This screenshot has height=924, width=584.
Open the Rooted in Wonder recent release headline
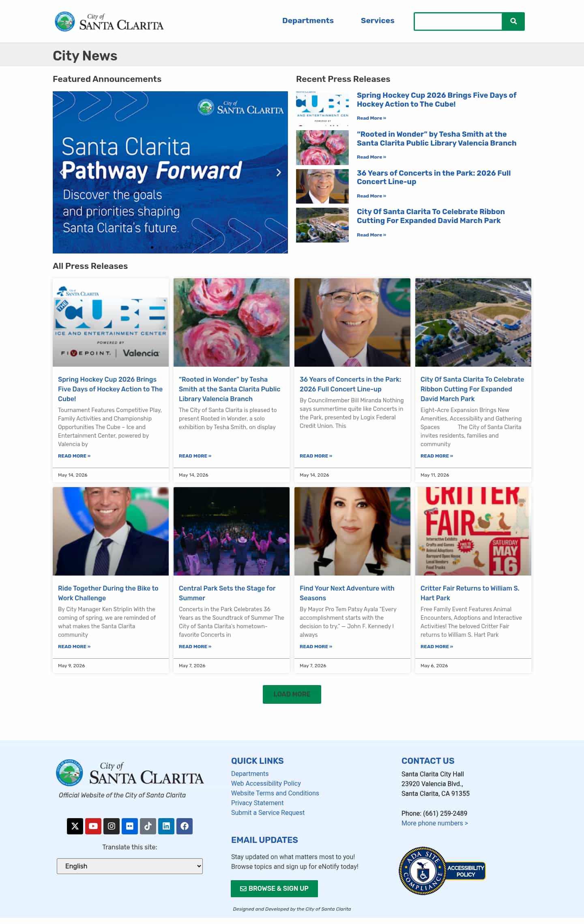[436, 139]
